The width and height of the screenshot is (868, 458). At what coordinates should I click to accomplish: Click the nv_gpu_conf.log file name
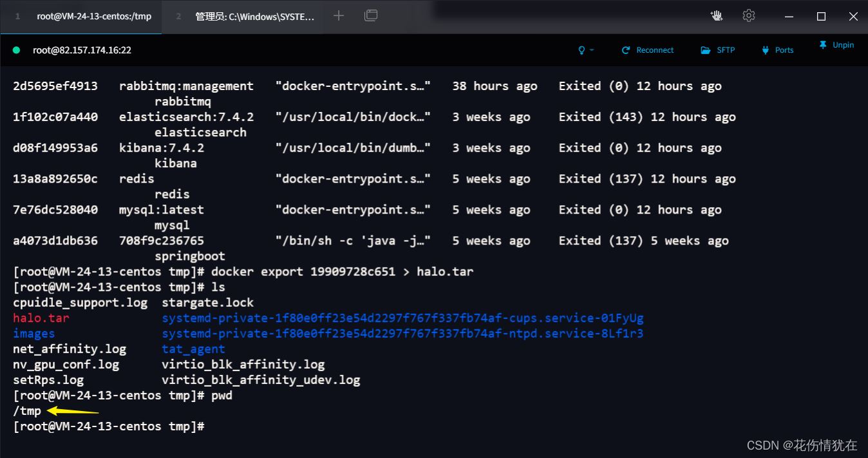point(66,364)
